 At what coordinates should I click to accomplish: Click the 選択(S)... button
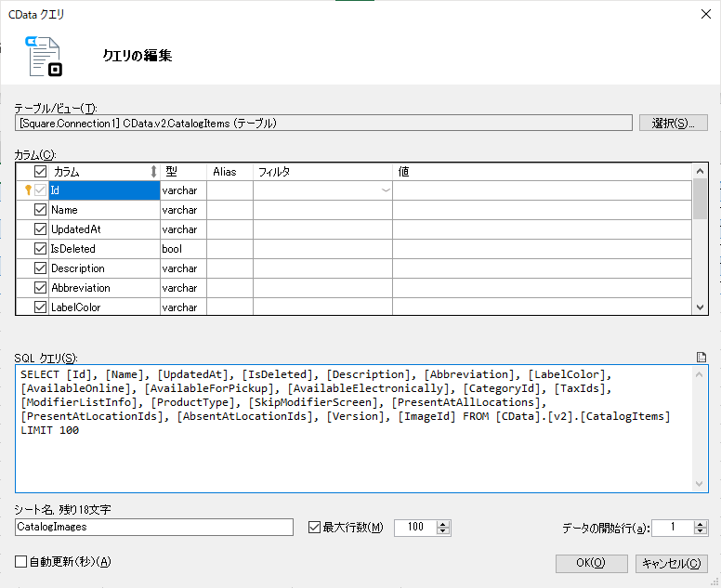tap(674, 124)
